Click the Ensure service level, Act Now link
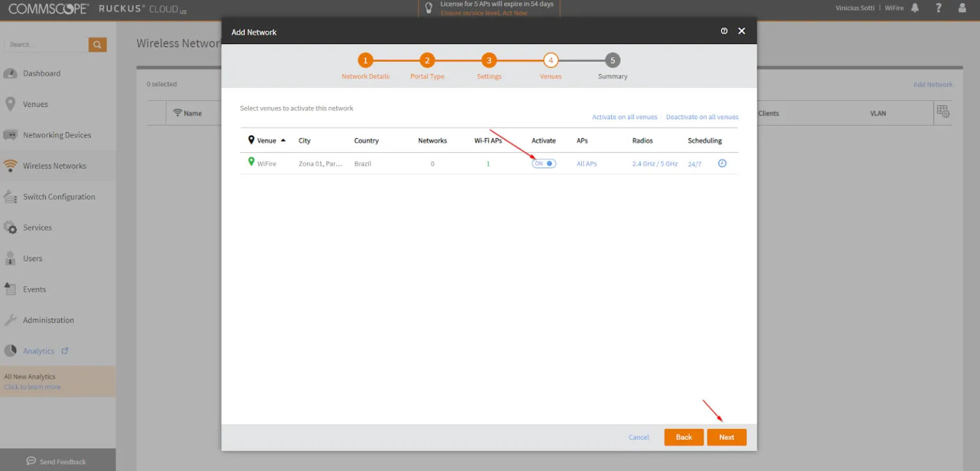Image resolution: width=980 pixels, height=471 pixels. (484, 13)
